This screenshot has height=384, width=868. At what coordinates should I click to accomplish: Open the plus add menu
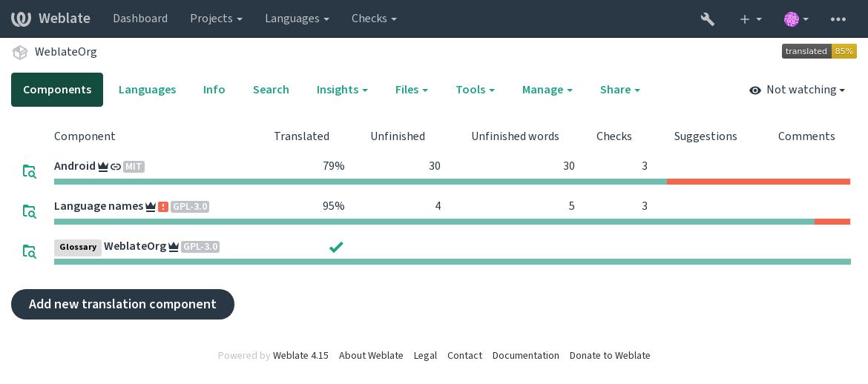point(751,19)
